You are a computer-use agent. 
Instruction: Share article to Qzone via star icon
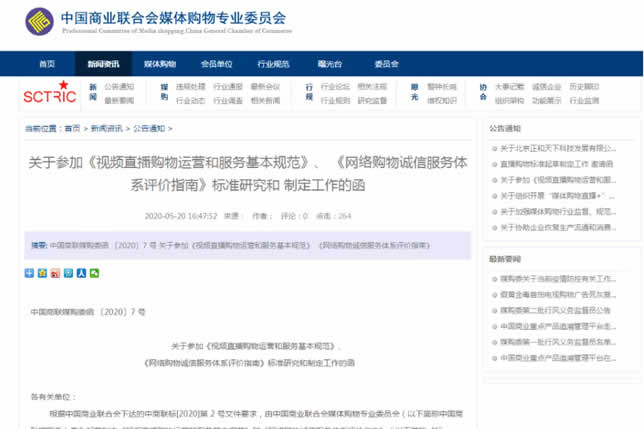(42, 273)
